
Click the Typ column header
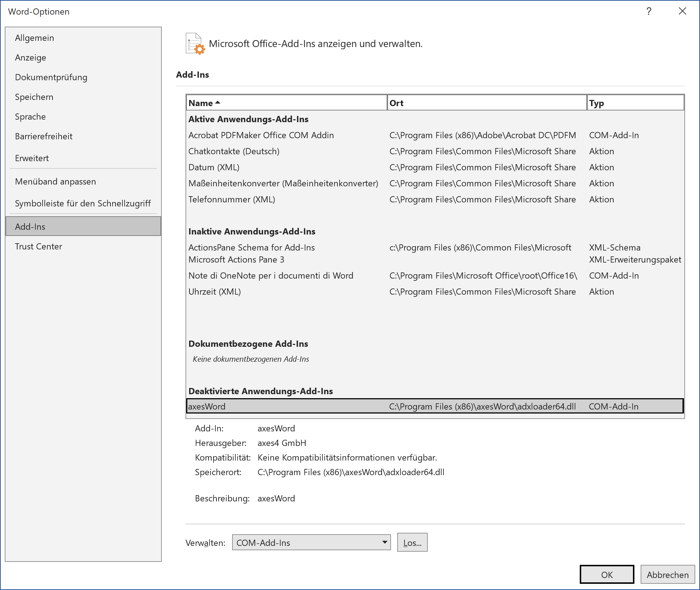[635, 103]
